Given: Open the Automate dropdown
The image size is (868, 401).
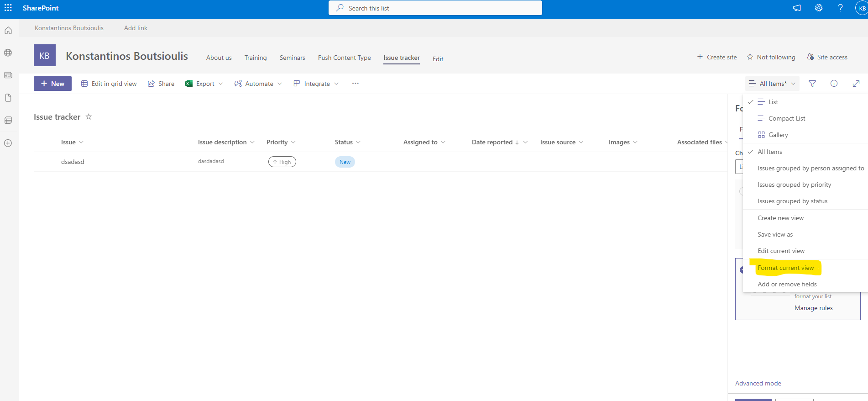Looking at the screenshot, I should click(x=258, y=84).
